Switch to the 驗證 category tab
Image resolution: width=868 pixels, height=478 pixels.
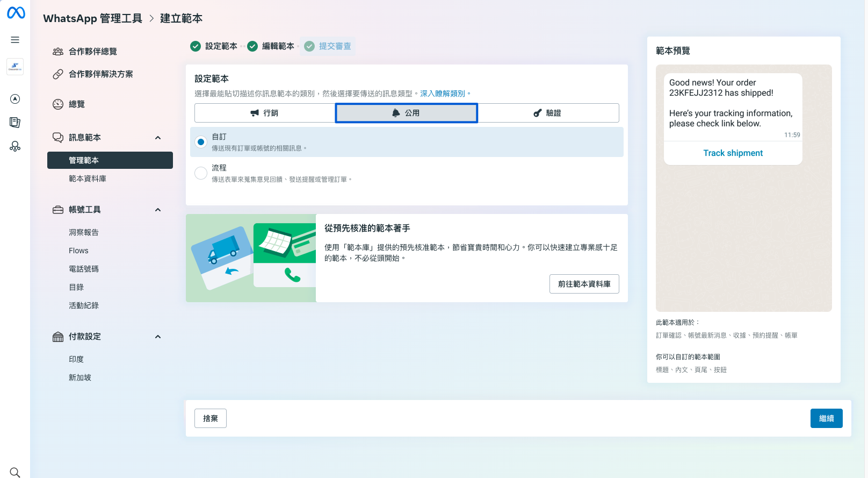click(x=548, y=113)
